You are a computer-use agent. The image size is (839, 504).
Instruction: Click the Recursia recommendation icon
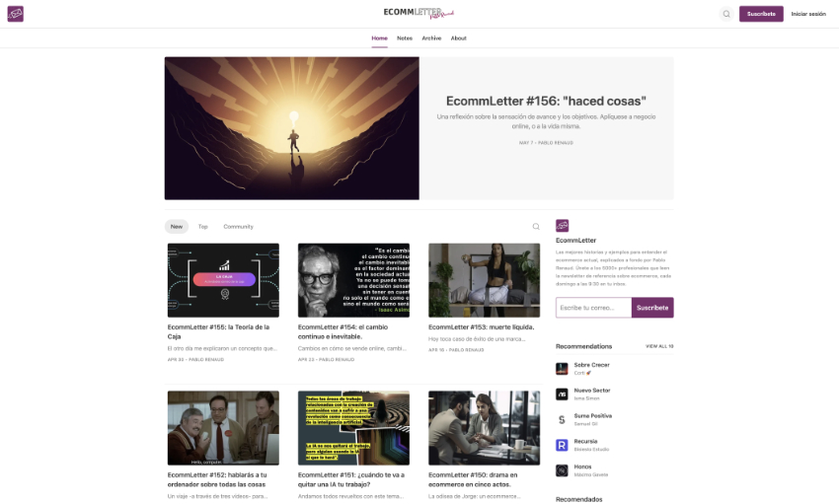(562, 445)
